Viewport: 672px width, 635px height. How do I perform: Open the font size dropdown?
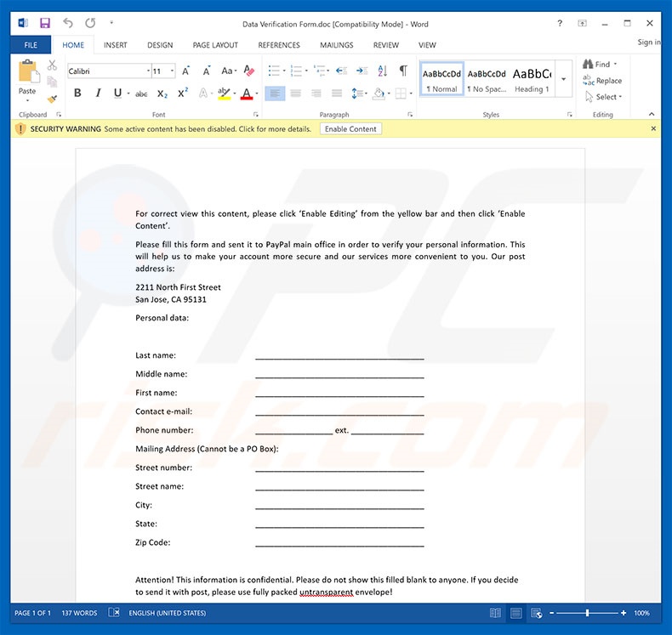click(x=173, y=71)
